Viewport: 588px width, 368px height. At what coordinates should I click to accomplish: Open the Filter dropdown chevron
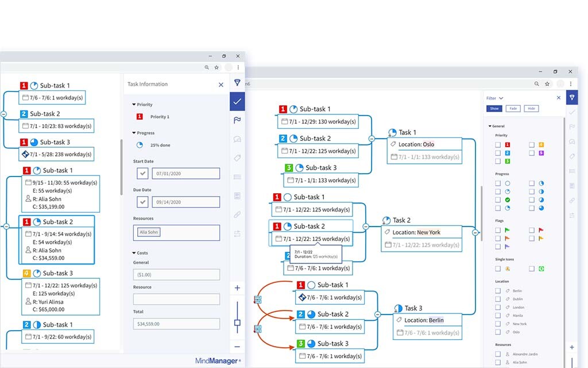pos(501,98)
